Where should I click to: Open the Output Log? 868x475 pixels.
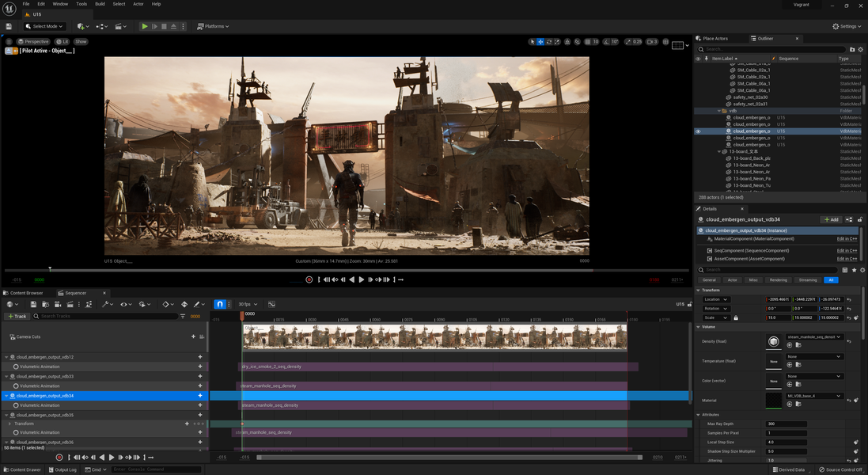62,469
